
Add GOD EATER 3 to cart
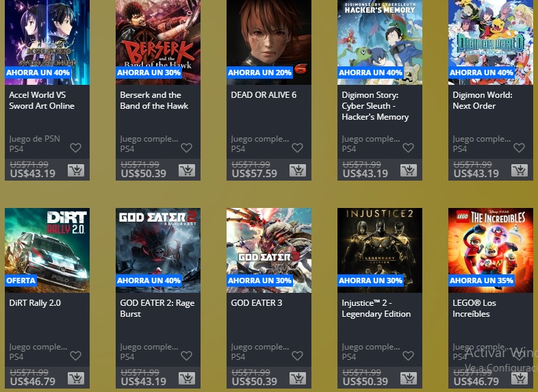(298, 378)
